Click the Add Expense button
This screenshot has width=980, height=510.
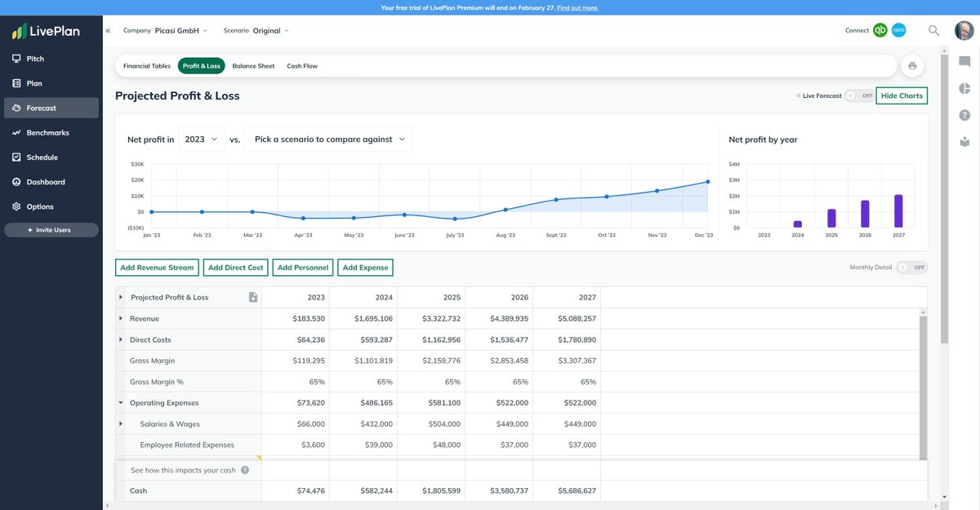coord(365,268)
